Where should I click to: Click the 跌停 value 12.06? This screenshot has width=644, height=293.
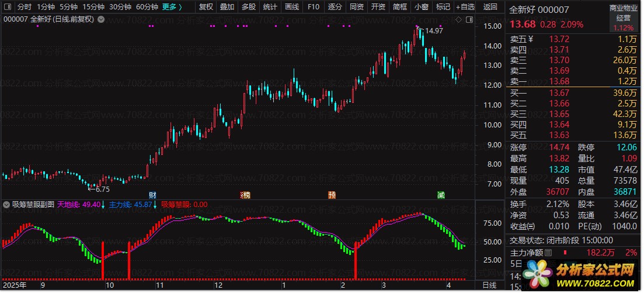tap(626, 147)
